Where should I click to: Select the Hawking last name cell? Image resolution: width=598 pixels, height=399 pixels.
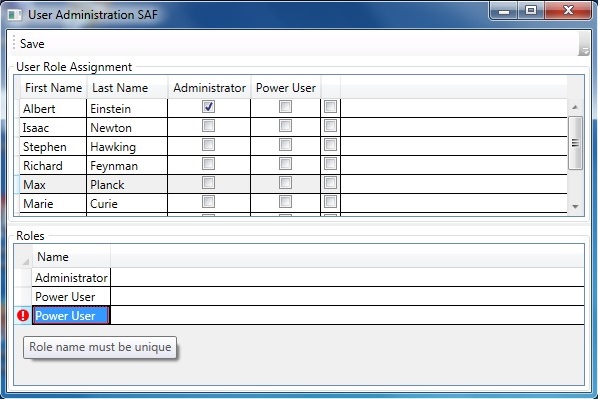[x=127, y=146]
